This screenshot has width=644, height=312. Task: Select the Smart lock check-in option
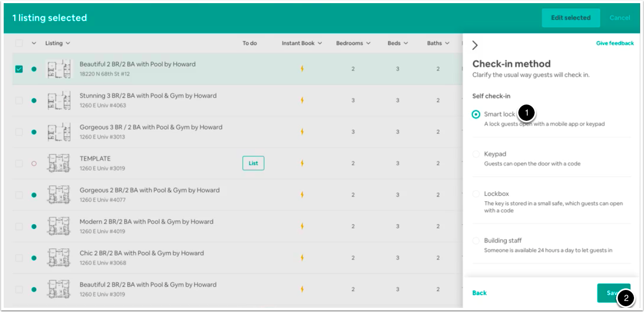coord(476,114)
